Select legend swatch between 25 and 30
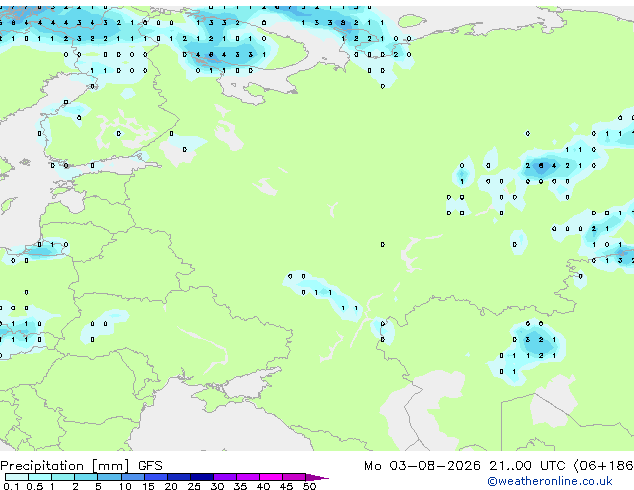 point(202,477)
